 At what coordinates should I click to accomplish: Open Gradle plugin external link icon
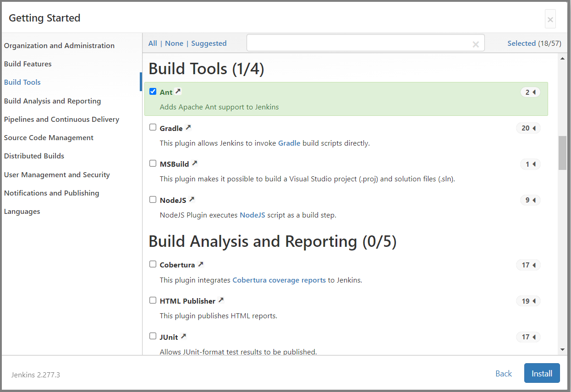(x=188, y=127)
